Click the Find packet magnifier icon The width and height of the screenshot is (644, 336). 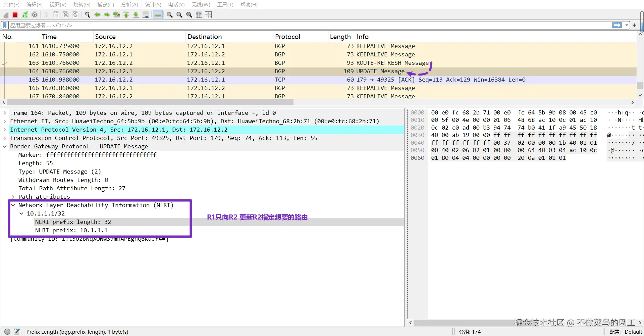pyautogui.click(x=88, y=15)
